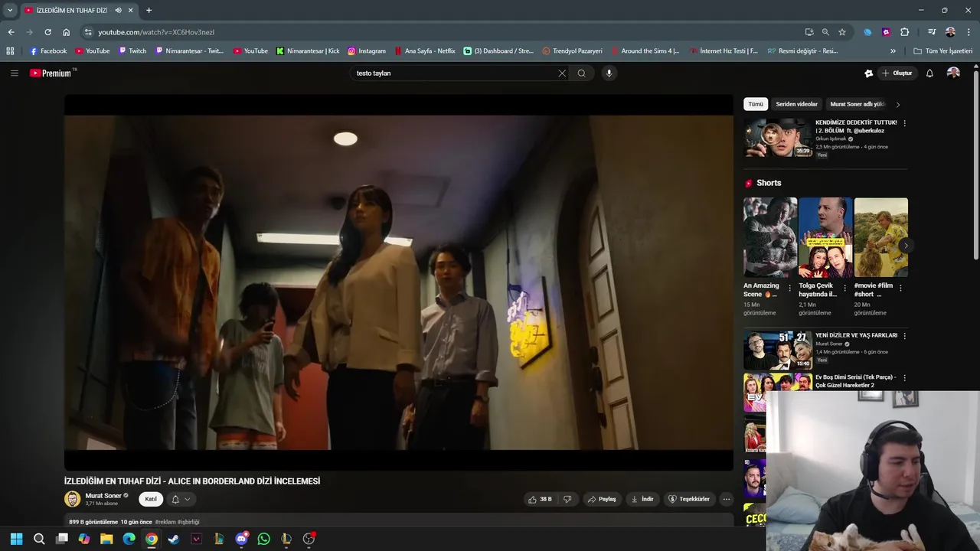
Task: Open Murat Soner channel avatar
Action: (72, 499)
